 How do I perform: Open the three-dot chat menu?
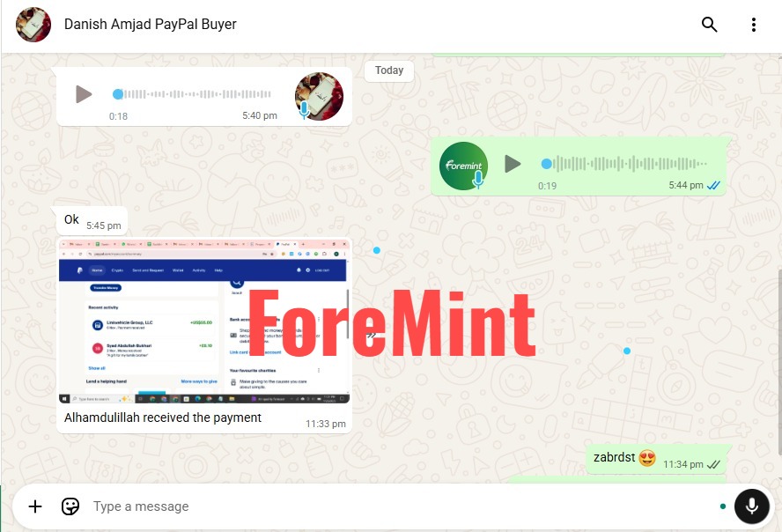pos(754,25)
